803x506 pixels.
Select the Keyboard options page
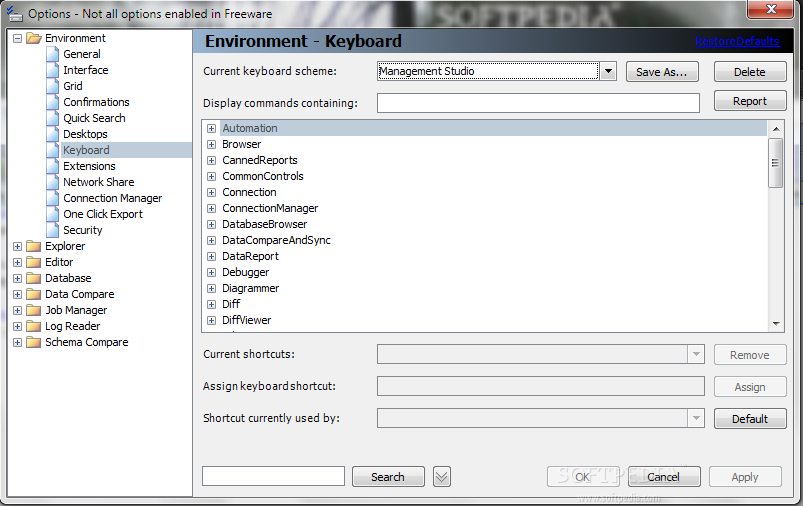click(86, 150)
